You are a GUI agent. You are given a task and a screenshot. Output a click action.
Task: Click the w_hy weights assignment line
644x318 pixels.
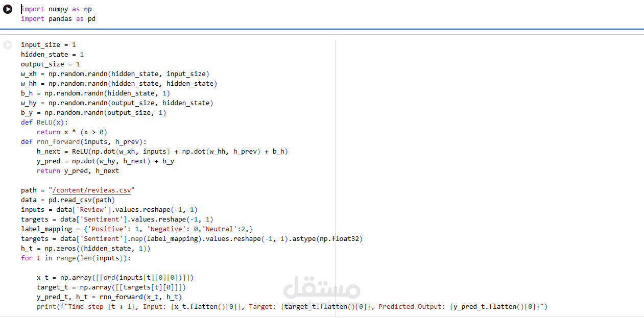[117, 103]
